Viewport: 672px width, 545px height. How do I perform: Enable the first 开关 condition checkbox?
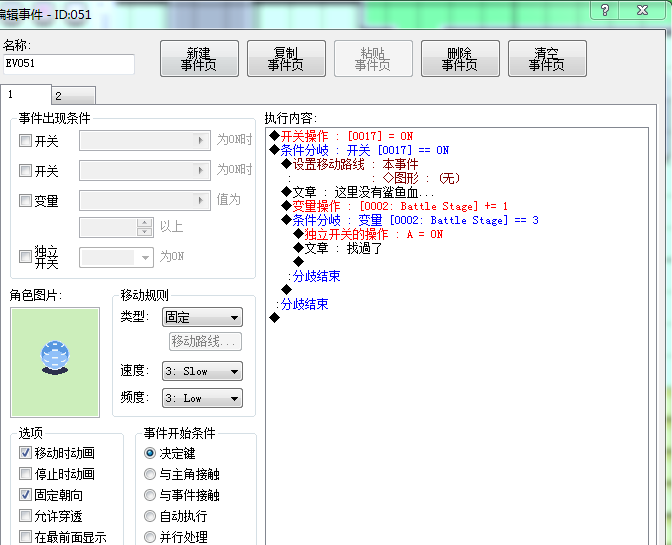(x=25, y=141)
